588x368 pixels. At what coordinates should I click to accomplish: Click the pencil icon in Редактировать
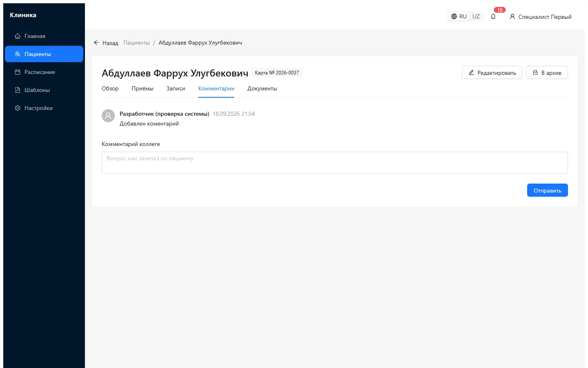click(471, 72)
